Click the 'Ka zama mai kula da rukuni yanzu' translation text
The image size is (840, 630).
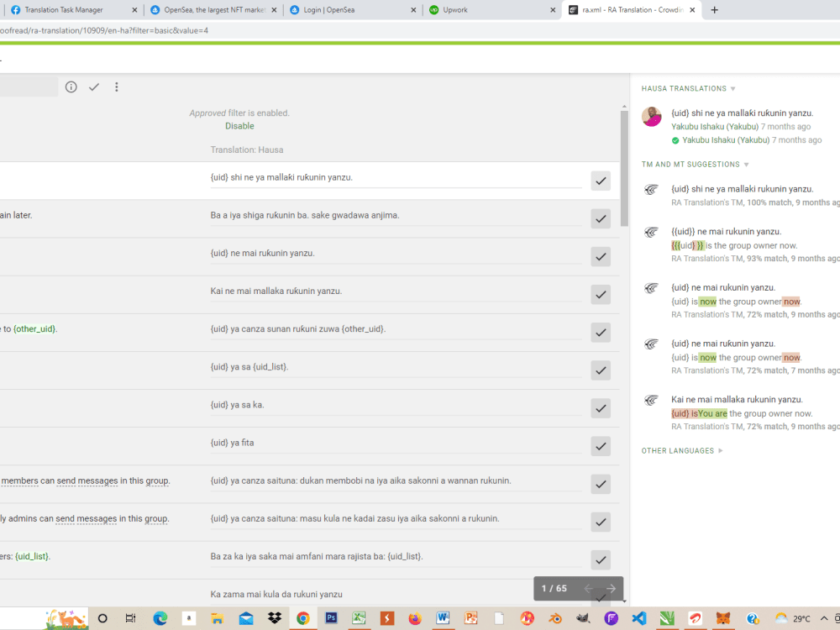pyautogui.click(x=276, y=594)
